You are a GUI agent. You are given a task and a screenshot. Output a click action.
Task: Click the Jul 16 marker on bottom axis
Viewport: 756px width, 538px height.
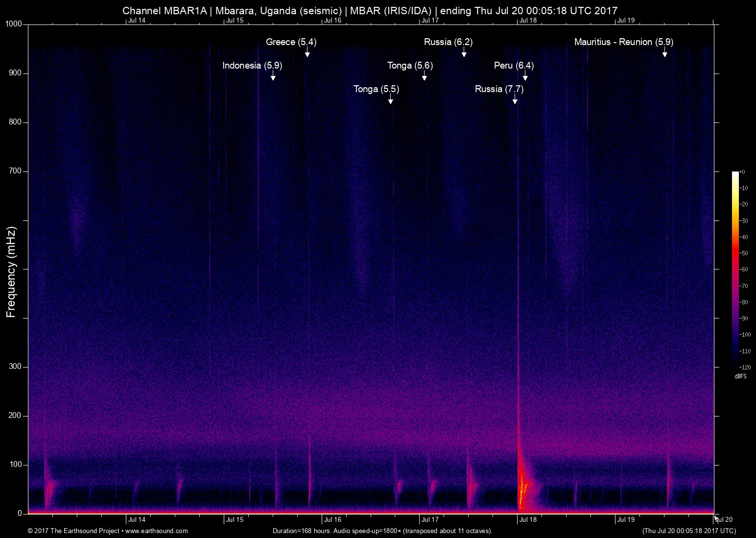point(332,519)
